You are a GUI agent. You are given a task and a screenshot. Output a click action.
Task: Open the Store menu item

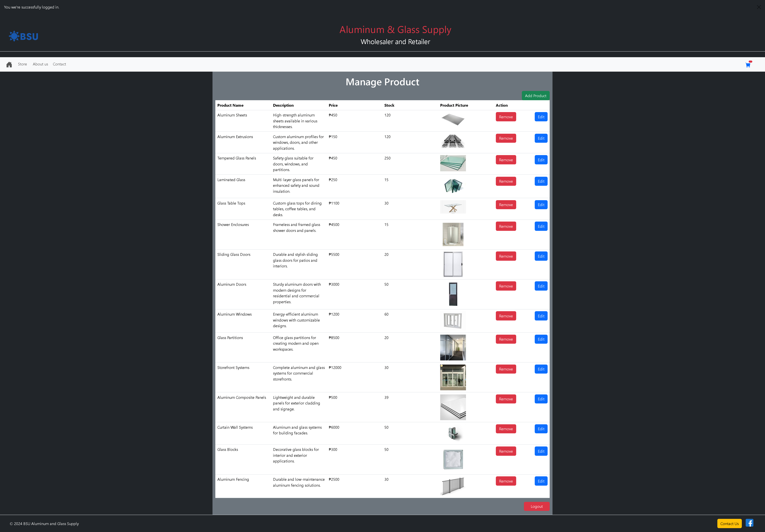point(22,64)
